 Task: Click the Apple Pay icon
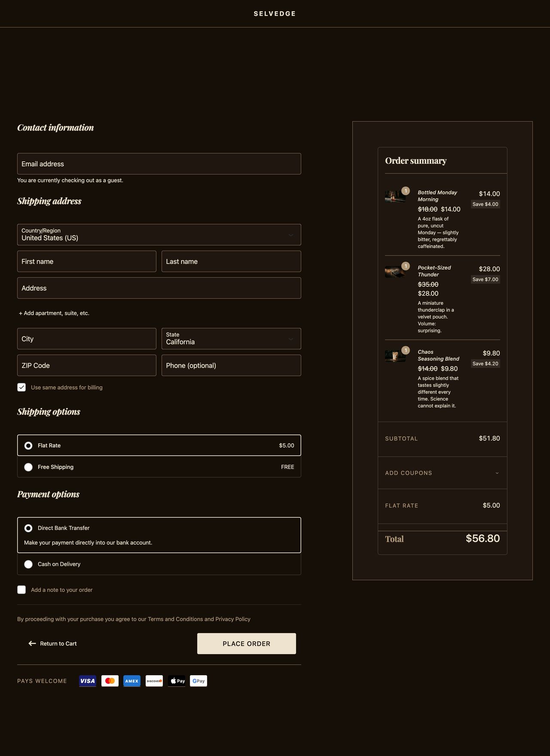[x=177, y=681]
